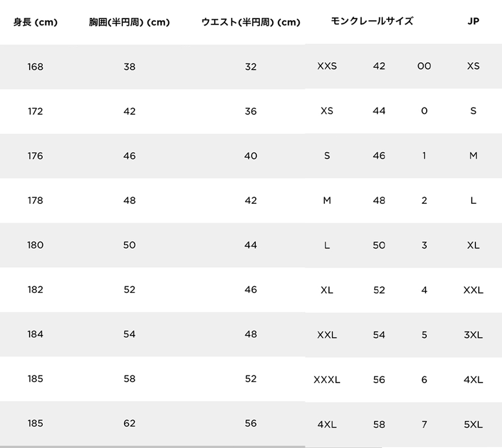
Task: Select the XXS Moncler size cell
Action: tap(327, 66)
